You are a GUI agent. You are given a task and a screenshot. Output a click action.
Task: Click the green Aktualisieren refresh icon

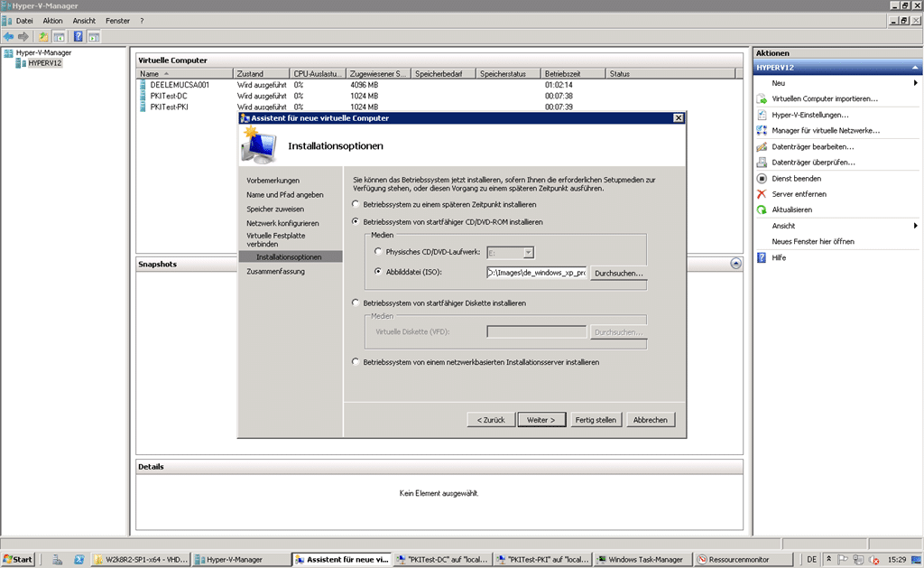pyautogui.click(x=762, y=210)
